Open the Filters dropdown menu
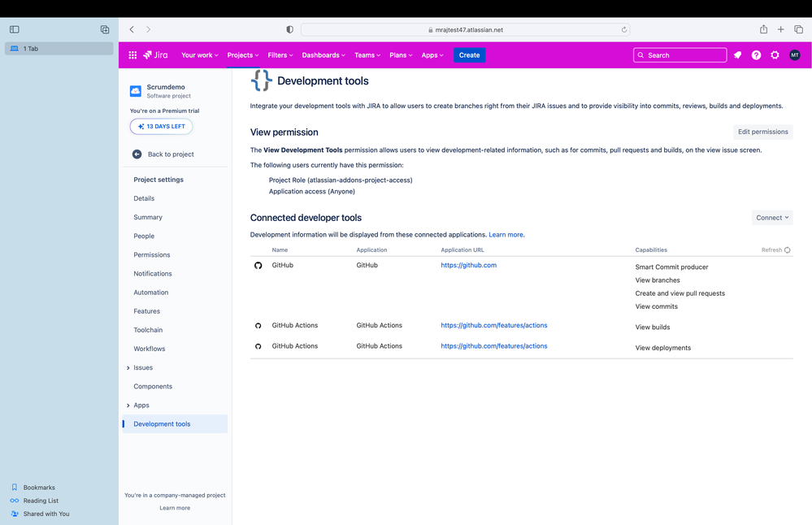 (x=280, y=55)
